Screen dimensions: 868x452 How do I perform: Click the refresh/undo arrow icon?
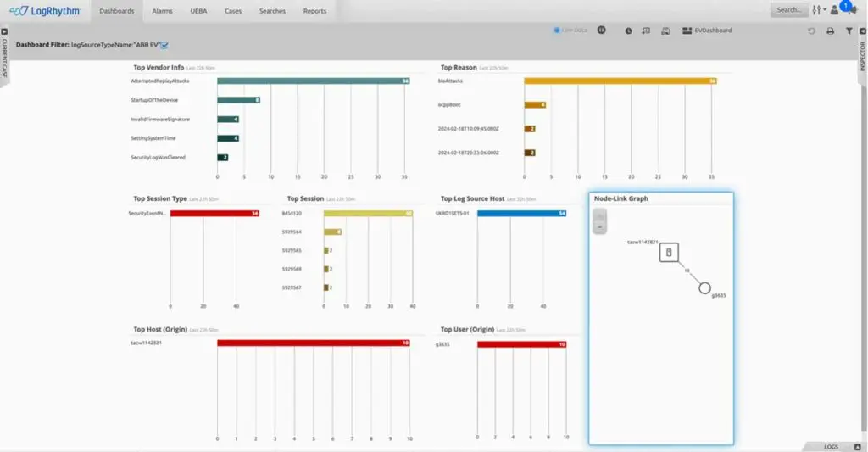[x=811, y=31]
